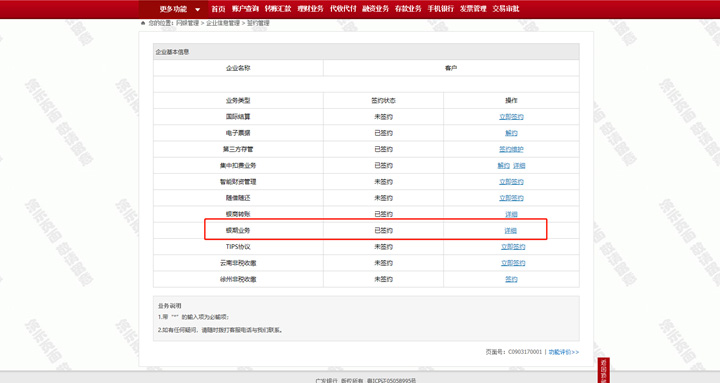720x383 pixels.
Task: Click 解约 for 电子票据
Action: [x=511, y=133]
